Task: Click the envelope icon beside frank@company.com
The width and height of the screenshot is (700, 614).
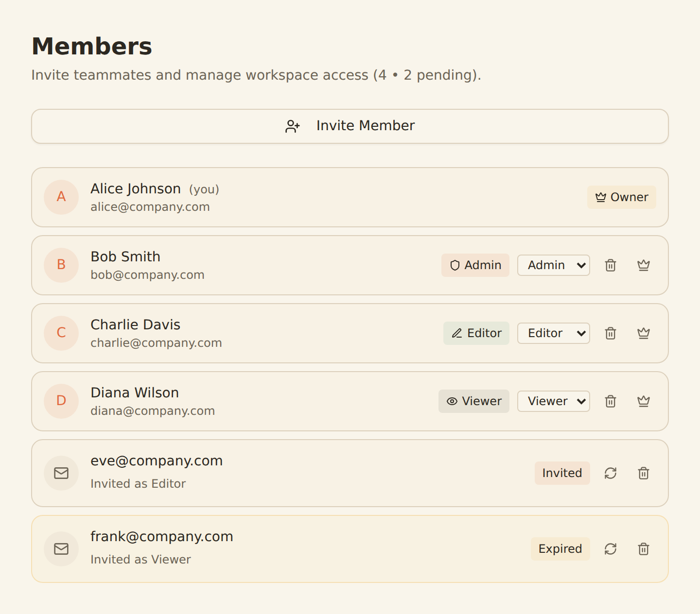Action: 61,549
